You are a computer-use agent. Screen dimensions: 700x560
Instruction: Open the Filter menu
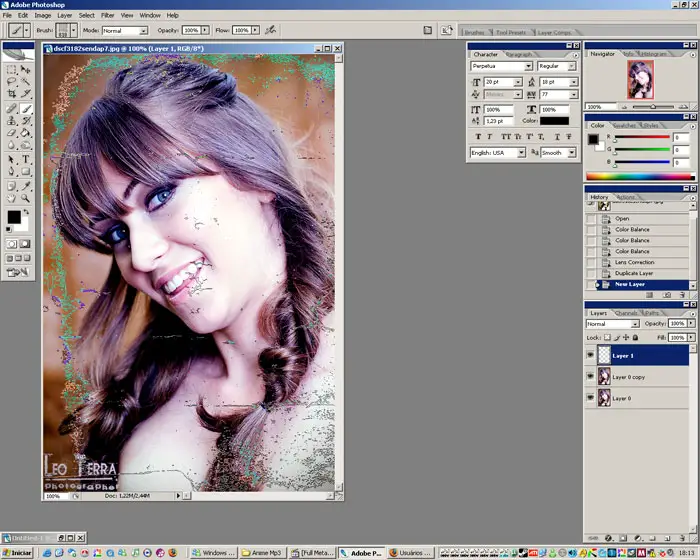coord(107,16)
